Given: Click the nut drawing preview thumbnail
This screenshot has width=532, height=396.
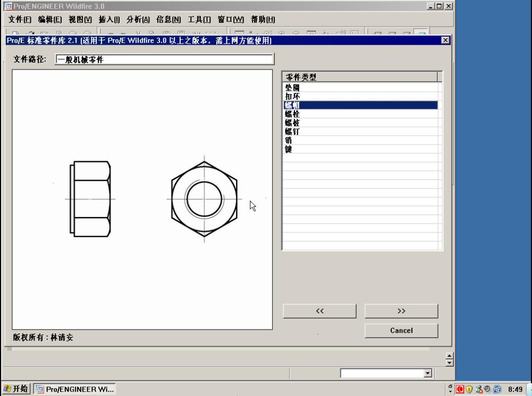Looking at the screenshot, I should coord(142,200).
